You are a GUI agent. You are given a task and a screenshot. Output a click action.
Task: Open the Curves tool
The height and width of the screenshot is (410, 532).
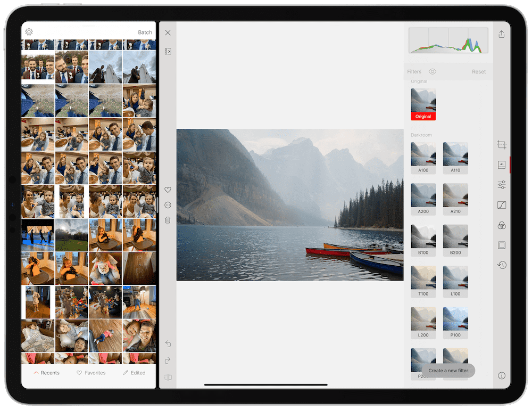(x=502, y=205)
